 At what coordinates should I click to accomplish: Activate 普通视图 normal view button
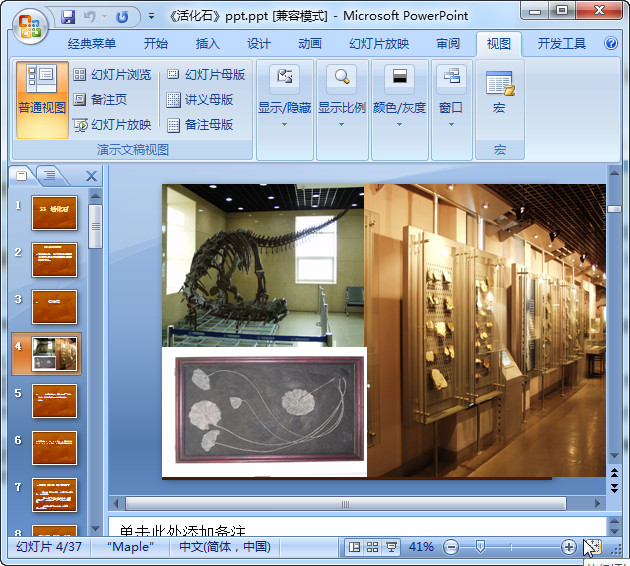click(x=42, y=100)
